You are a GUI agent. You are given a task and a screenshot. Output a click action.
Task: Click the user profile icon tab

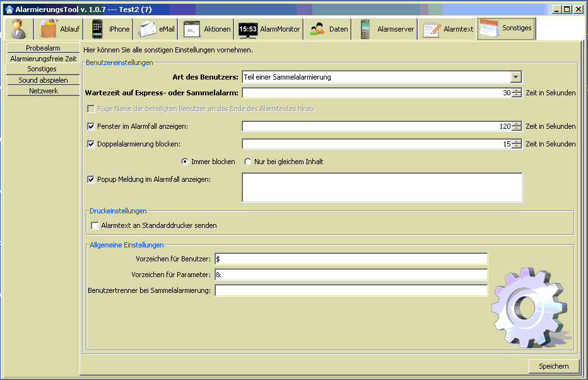coord(20,29)
